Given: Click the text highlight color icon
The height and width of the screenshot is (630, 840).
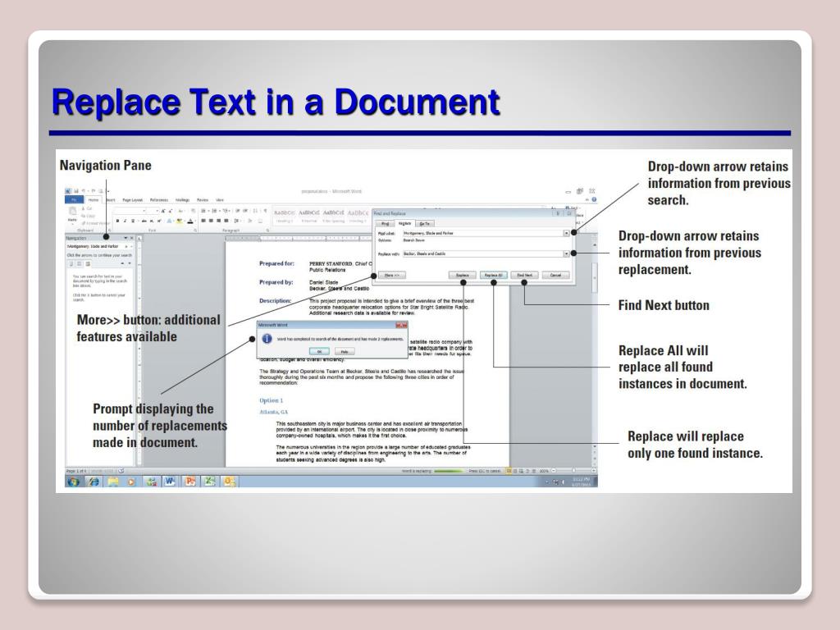Looking at the screenshot, I should [179, 221].
